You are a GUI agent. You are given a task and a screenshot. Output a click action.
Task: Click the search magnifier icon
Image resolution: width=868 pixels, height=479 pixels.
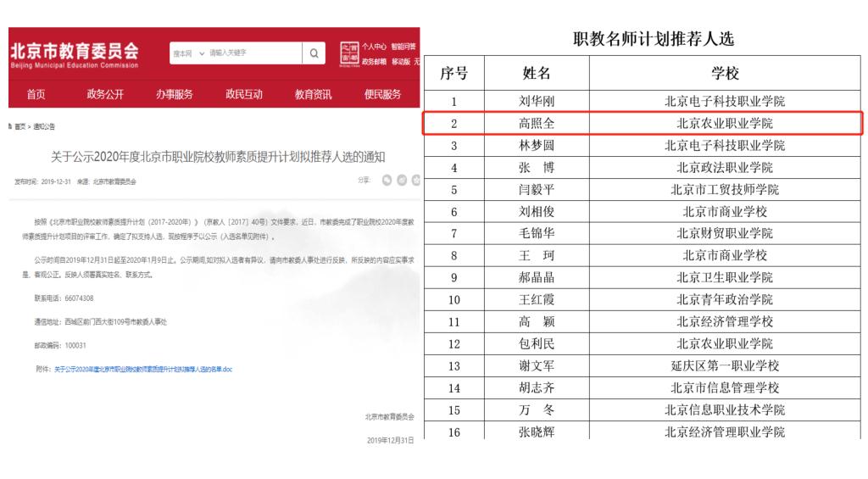point(314,53)
